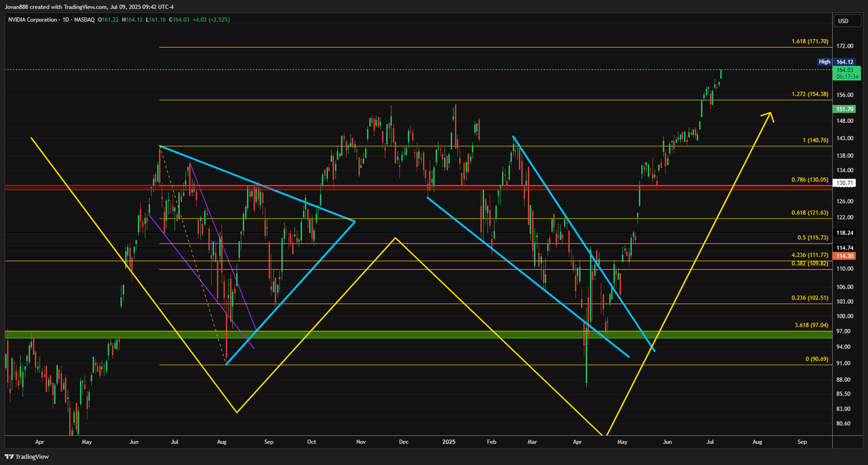This screenshot has width=868, height=465.
Task: Select the 4.236 (111.77) Fibonacci label
Action: (x=809, y=255)
